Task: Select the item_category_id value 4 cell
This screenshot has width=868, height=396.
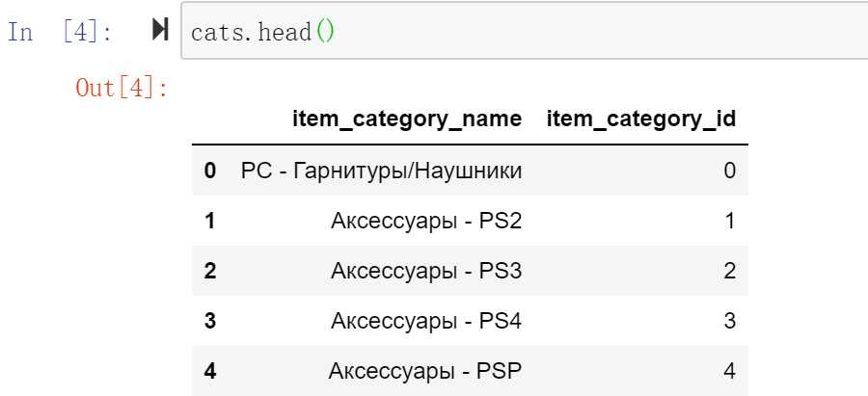Action: coord(730,371)
